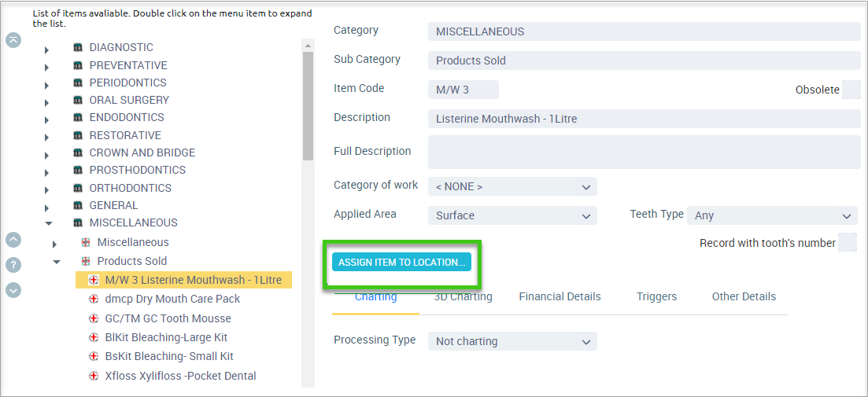This screenshot has height=397, width=868.
Task: Expand the RESTORATIVE tree node arrow
Action: 47,138
